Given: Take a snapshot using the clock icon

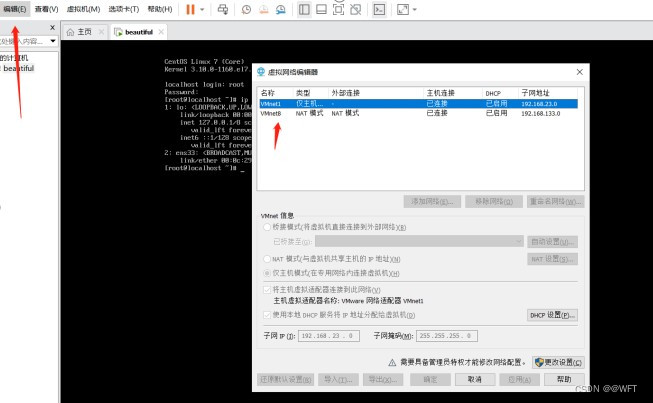Looking at the screenshot, I should tap(246, 9).
